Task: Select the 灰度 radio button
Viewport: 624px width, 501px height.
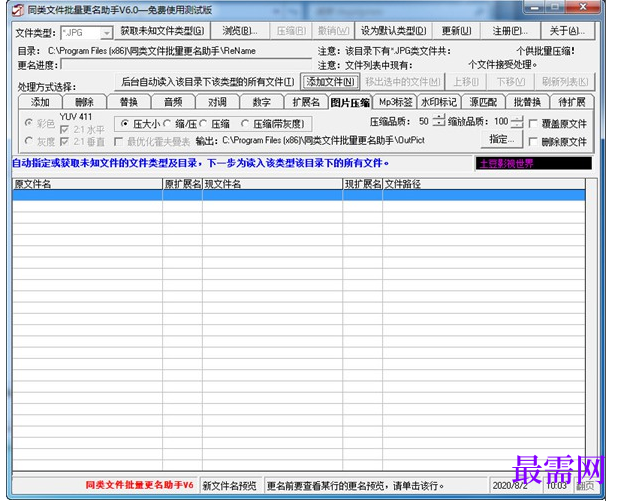Action: pos(29,141)
